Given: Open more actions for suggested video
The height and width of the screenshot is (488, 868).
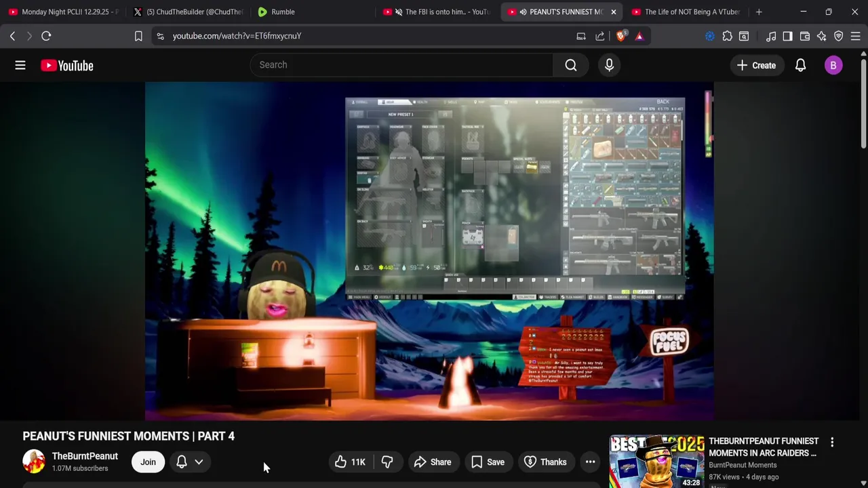Looking at the screenshot, I should pos(832,443).
